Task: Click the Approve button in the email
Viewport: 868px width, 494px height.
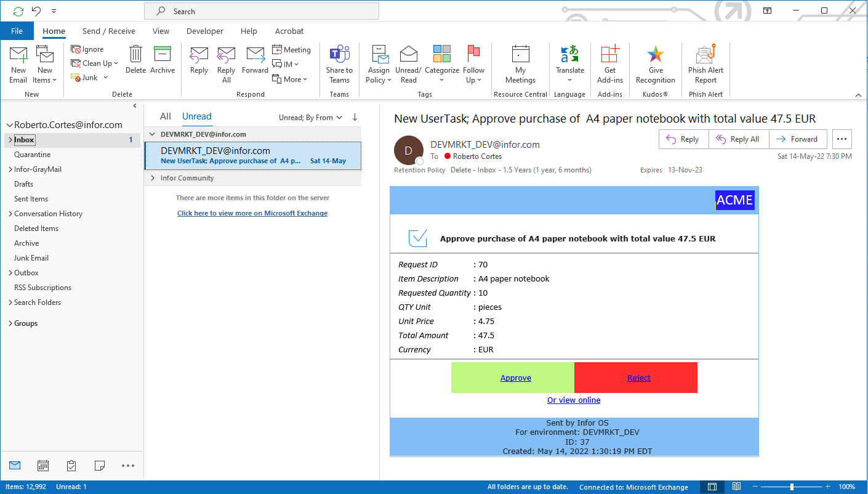Action: point(515,378)
